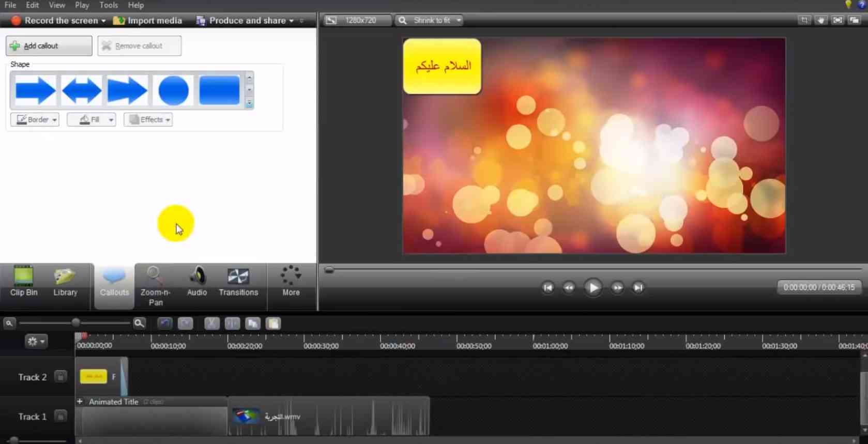Open the Shrink to fit zoom dropdown
Screen dimensions: 868x444
(429, 20)
